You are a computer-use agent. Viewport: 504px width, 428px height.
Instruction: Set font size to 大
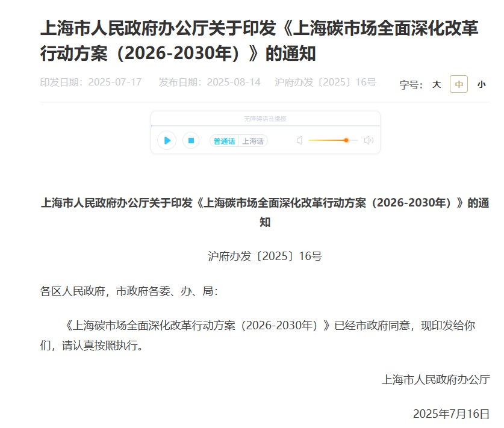[437, 85]
